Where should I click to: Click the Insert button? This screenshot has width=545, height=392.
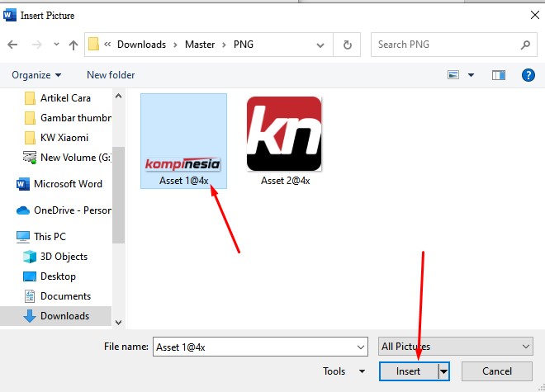(408, 371)
